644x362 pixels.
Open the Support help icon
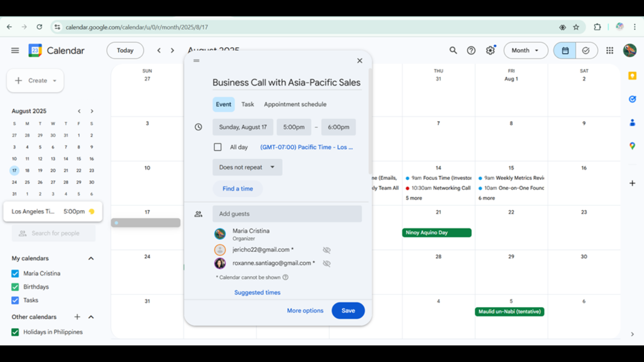pyautogui.click(x=471, y=50)
